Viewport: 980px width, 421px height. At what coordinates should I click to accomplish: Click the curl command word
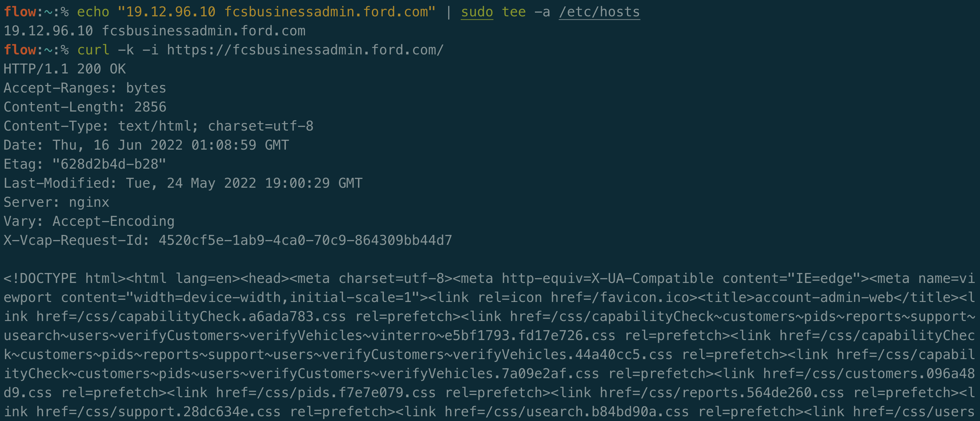click(x=93, y=50)
